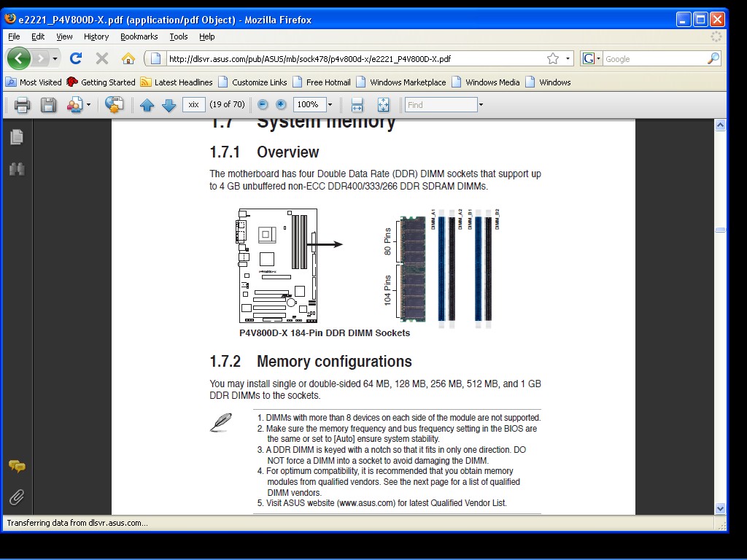Go to previous PDF page
Screen dimensions: 747x560
[147, 105]
